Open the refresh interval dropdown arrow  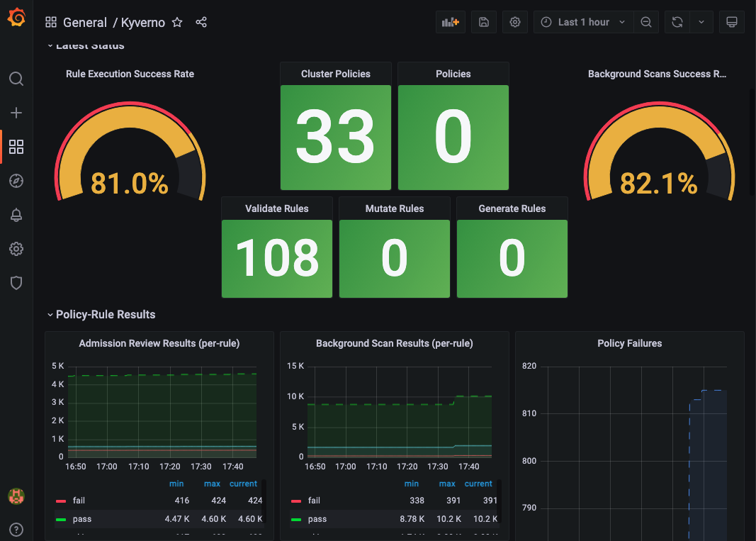click(x=701, y=22)
